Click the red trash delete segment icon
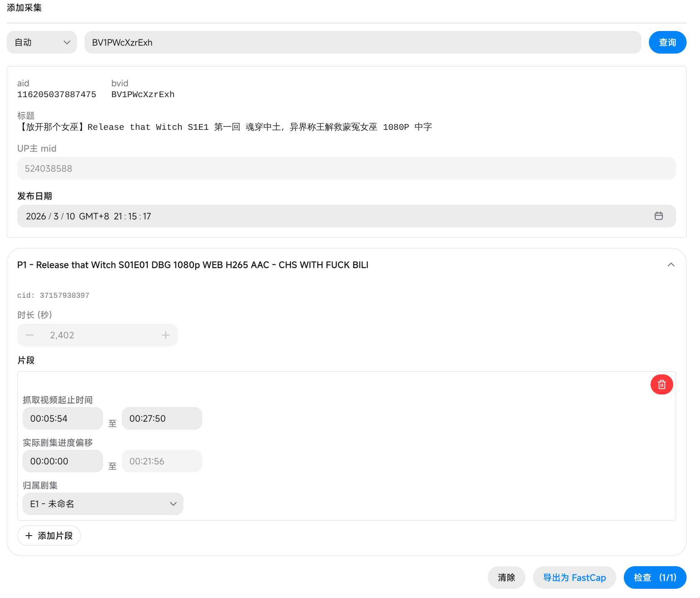The width and height of the screenshot is (700, 598). click(661, 384)
